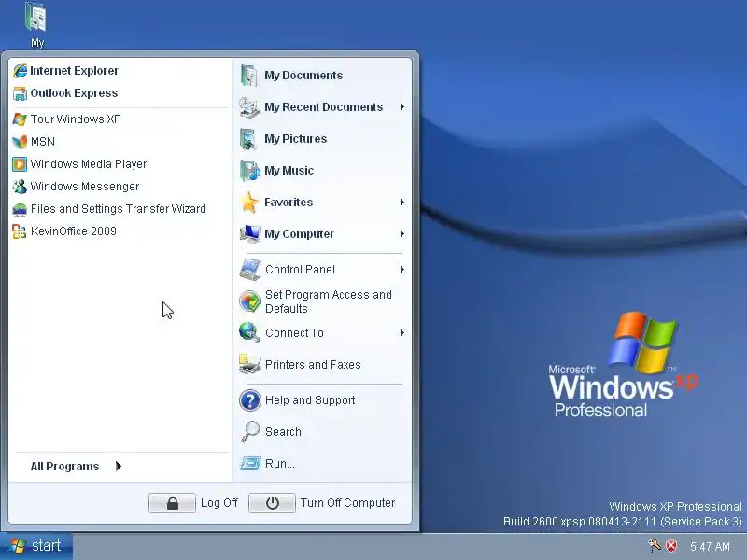Image resolution: width=747 pixels, height=560 pixels.
Task: Click the MSN text label
Action: (43, 142)
